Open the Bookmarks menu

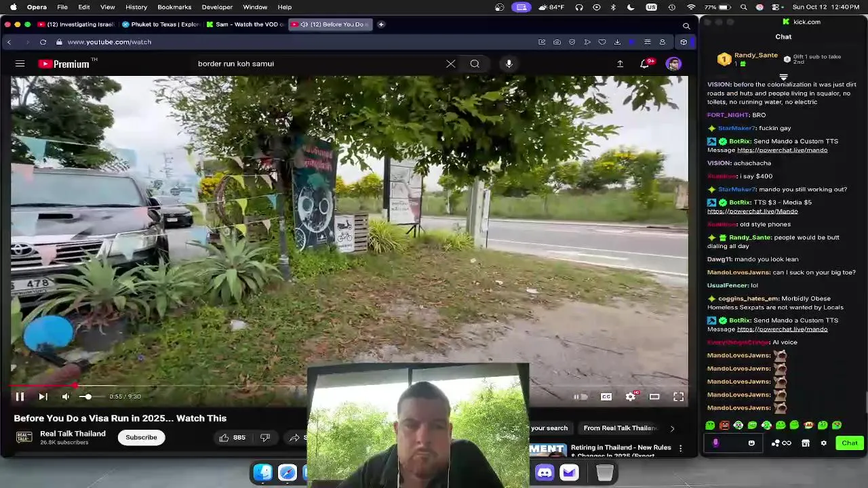pyautogui.click(x=174, y=7)
